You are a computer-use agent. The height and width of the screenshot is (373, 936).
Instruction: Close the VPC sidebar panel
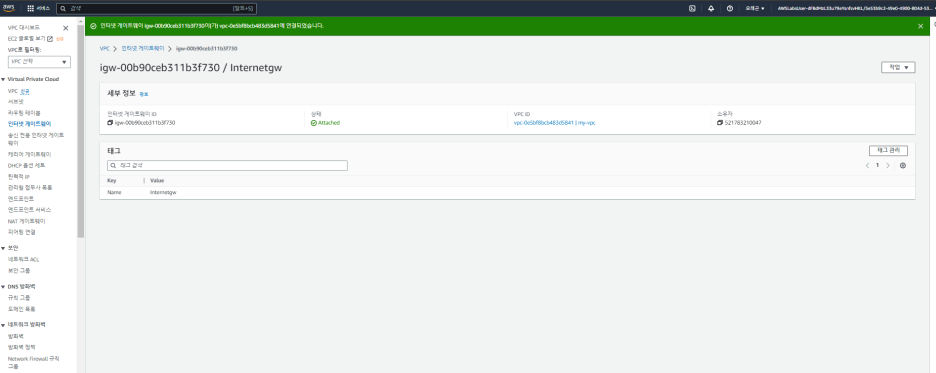coord(66,28)
